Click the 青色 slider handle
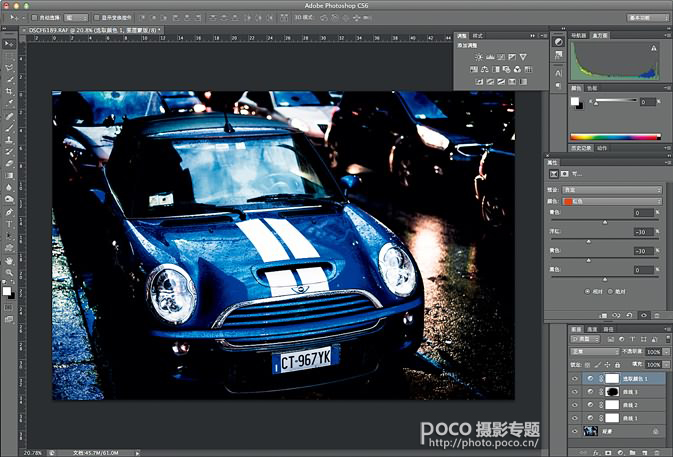 [x=605, y=222]
